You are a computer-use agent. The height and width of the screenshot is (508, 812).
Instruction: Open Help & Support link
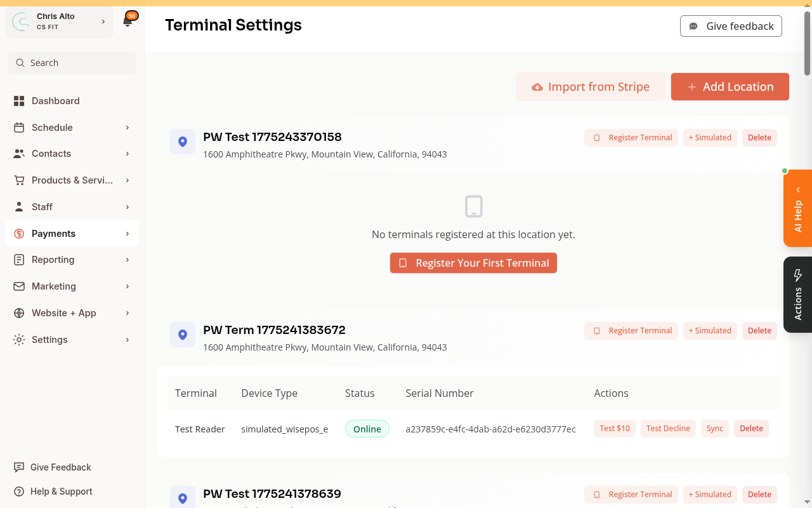click(x=62, y=491)
